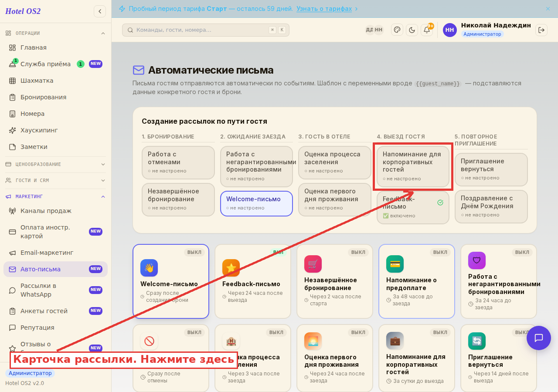Viewport: 558px width, 392px height.
Task: Click the credit card icon for Напоминание о предоплате
Action: click(x=395, y=264)
